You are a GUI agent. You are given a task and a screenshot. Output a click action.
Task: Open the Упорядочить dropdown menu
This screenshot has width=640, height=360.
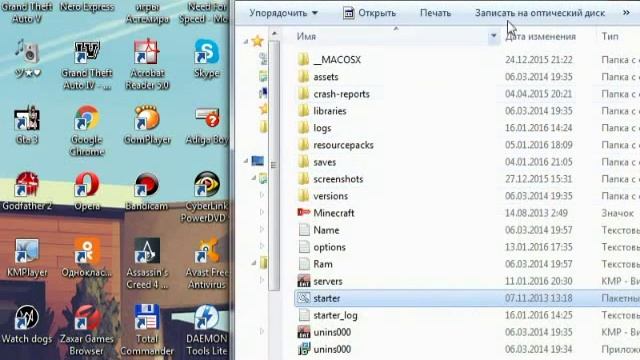pyautogui.click(x=283, y=13)
